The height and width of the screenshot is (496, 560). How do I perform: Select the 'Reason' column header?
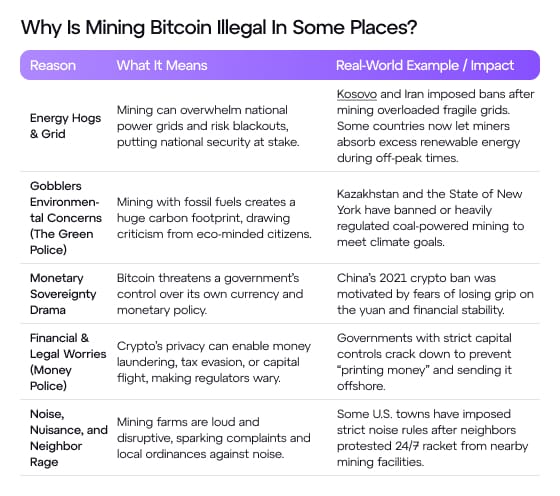click(53, 65)
